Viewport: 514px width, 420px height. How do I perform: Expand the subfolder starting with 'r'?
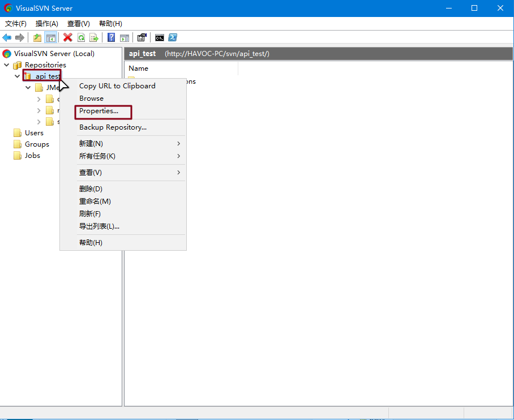39,110
